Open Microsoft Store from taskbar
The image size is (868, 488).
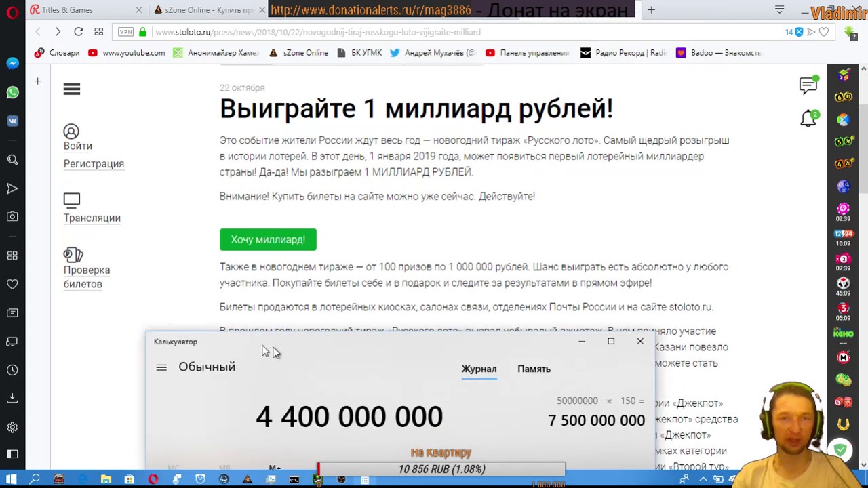point(129,480)
